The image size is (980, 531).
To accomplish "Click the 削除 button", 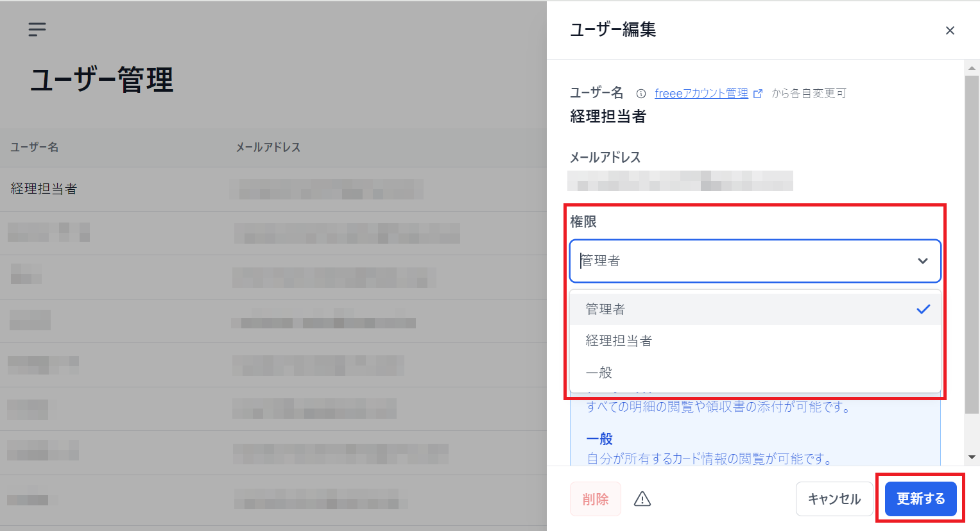I will 596,499.
